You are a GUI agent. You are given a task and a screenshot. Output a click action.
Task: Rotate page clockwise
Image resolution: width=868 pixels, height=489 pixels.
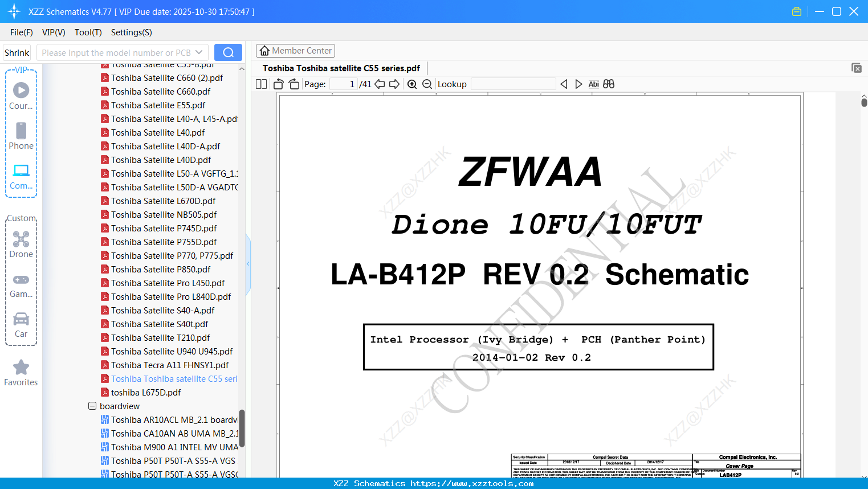coord(294,84)
